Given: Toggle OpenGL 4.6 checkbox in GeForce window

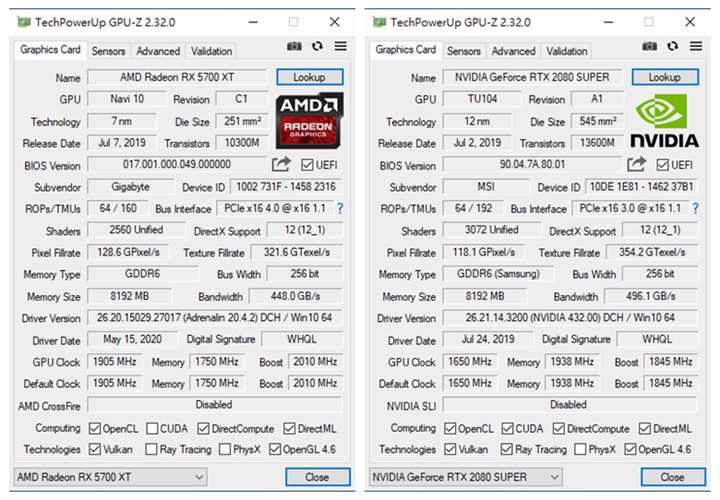Looking at the screenshot, I should (x=630, y=449).
